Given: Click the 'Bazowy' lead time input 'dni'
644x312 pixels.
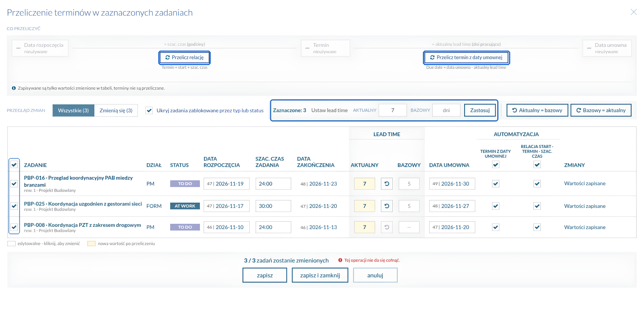Looking at the screenshot, I should (x=446, y=110).
